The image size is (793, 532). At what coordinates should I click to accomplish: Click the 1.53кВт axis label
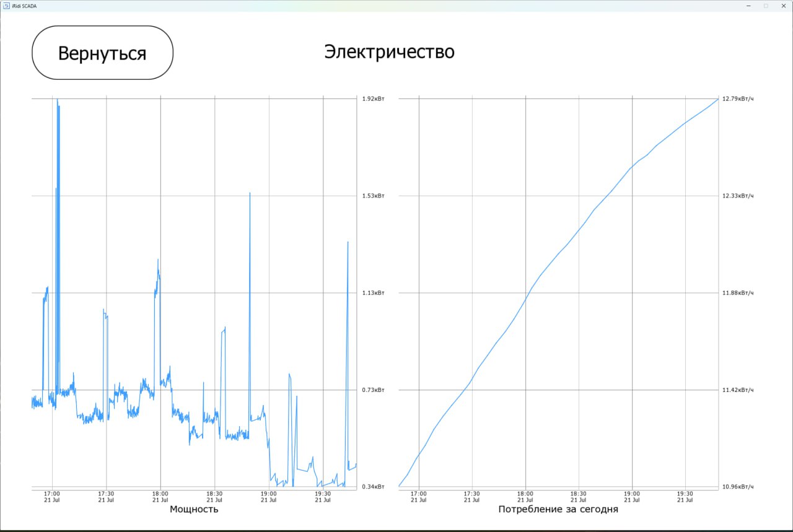(373, 196)
